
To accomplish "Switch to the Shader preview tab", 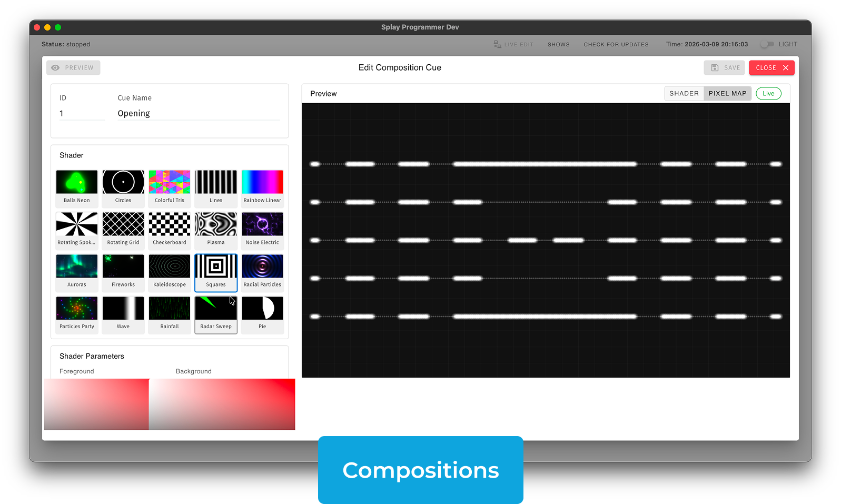I will pyautogui.click(x=684, y=94).
